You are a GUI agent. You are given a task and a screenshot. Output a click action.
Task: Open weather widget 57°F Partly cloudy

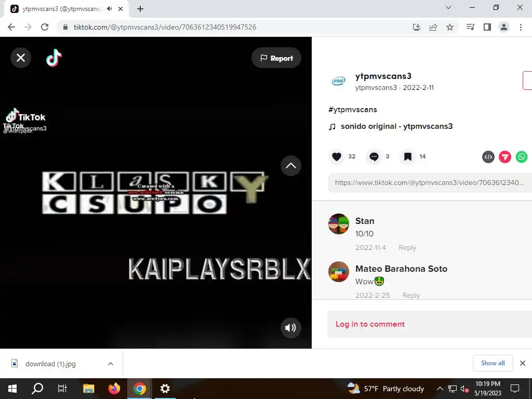tap(386, 389)
